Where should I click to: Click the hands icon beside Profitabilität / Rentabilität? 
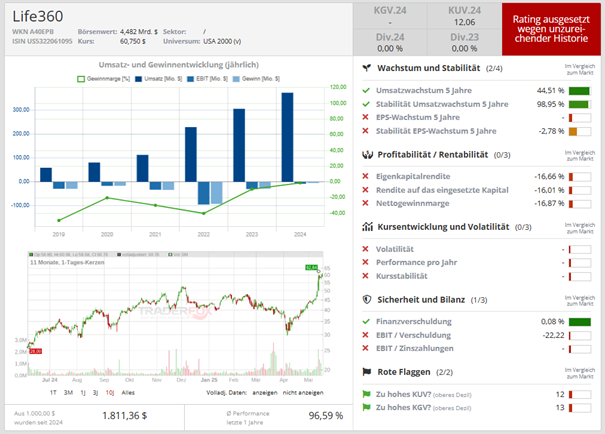pos(367,155)
